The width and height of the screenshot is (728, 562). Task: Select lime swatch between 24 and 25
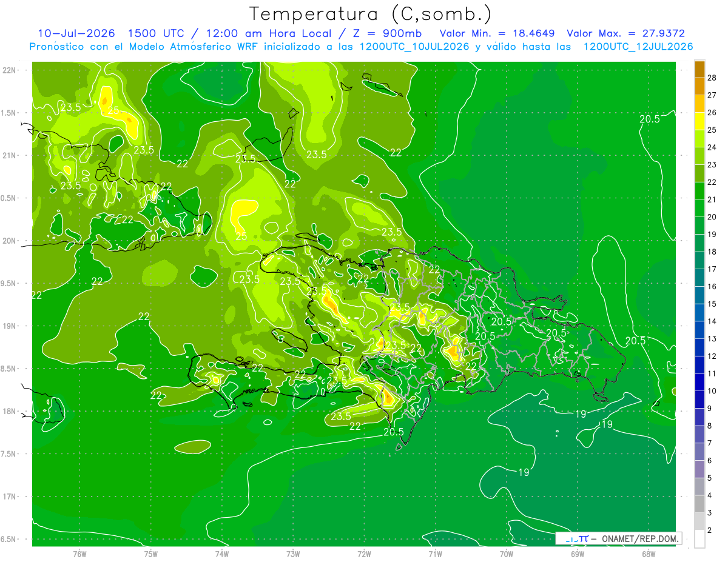pyautogui.click(x=699, y=139)
